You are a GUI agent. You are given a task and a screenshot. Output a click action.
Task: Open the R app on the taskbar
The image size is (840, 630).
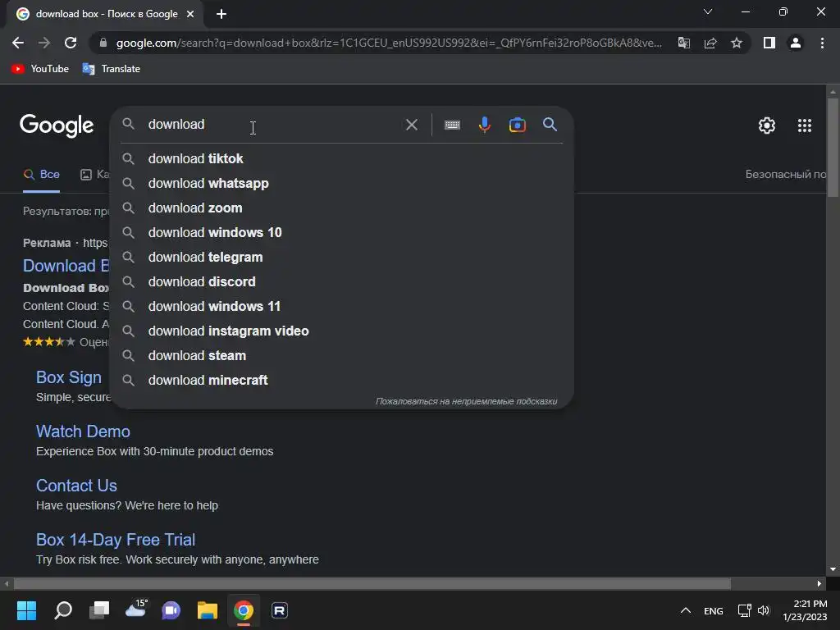(280, 610)
